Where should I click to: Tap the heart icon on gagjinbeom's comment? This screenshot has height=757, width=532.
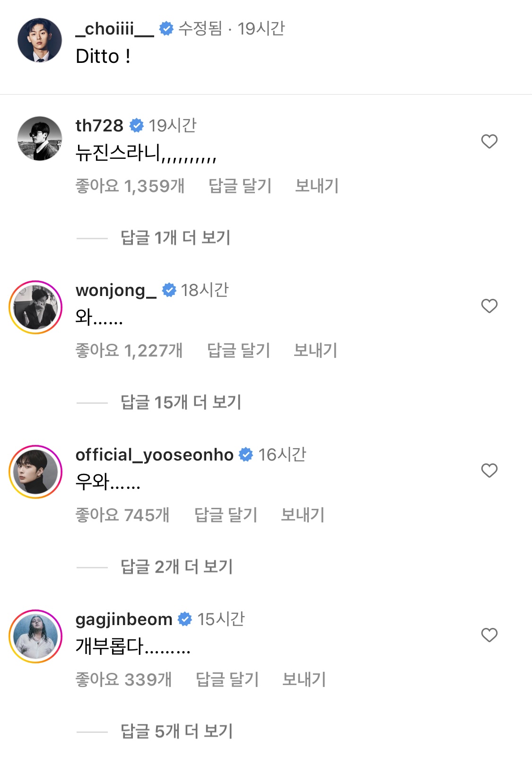(x=488, y=636)
